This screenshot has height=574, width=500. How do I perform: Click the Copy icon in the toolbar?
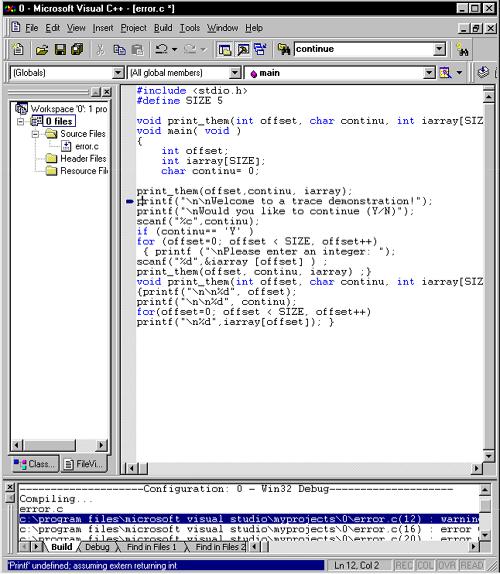point(119,49)
